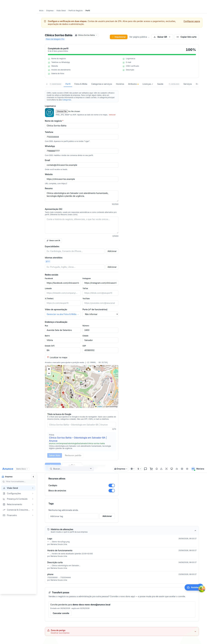The height and width of the screenshot is (644, 207).
Task: Open the notifications bell
Action: 157,469
